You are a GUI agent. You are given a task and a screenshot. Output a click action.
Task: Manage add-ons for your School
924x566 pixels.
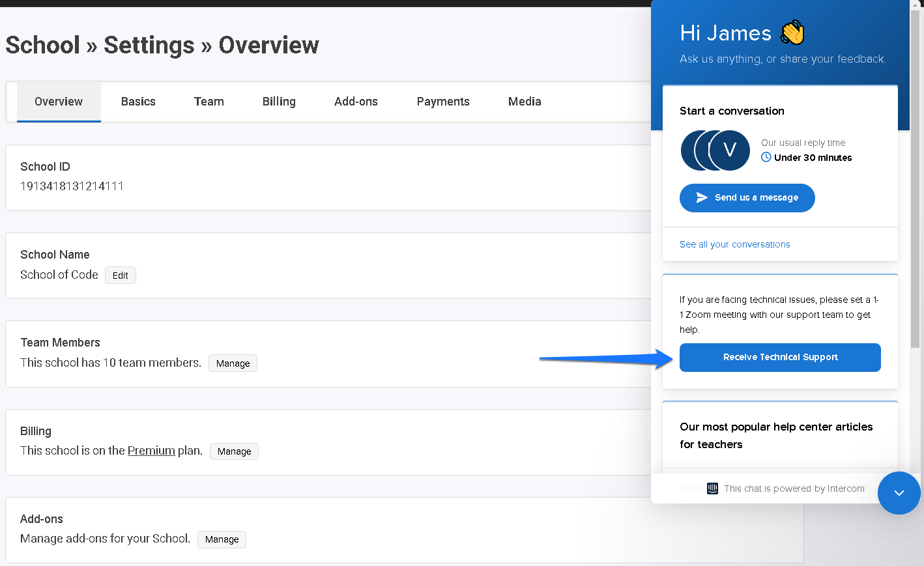[x=222, y=539]
